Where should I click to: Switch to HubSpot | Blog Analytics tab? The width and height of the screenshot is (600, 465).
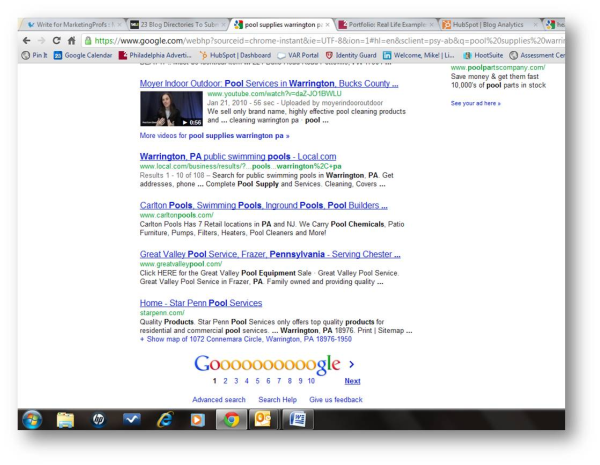[490, 24]
